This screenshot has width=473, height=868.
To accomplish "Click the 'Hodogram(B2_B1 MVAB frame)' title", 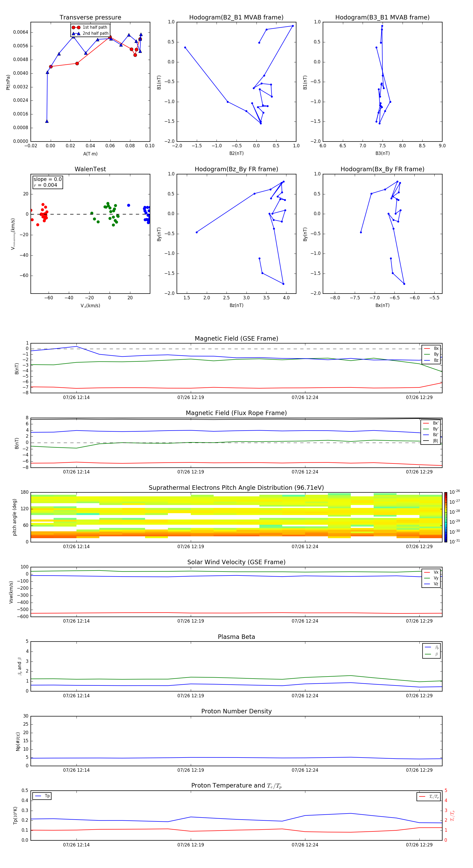I will 236,18.
